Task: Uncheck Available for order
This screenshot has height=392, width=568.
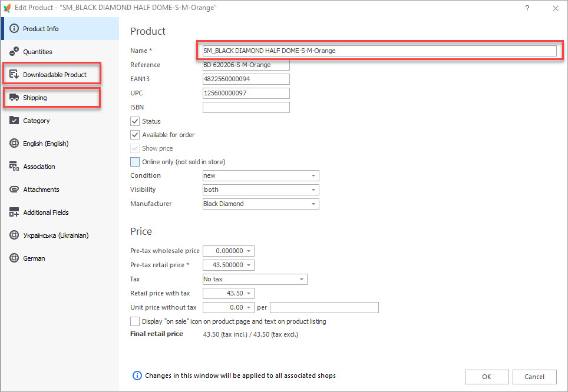Action: click(x=135, y=135)
